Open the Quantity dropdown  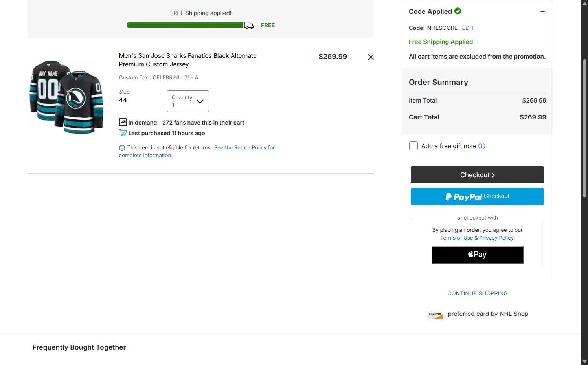click(x=188, y=101)
